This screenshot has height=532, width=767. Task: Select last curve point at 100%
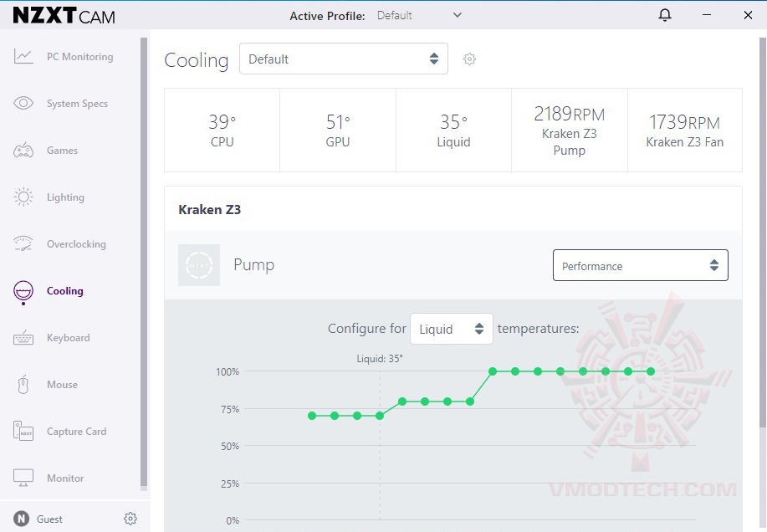coord(651,371)
